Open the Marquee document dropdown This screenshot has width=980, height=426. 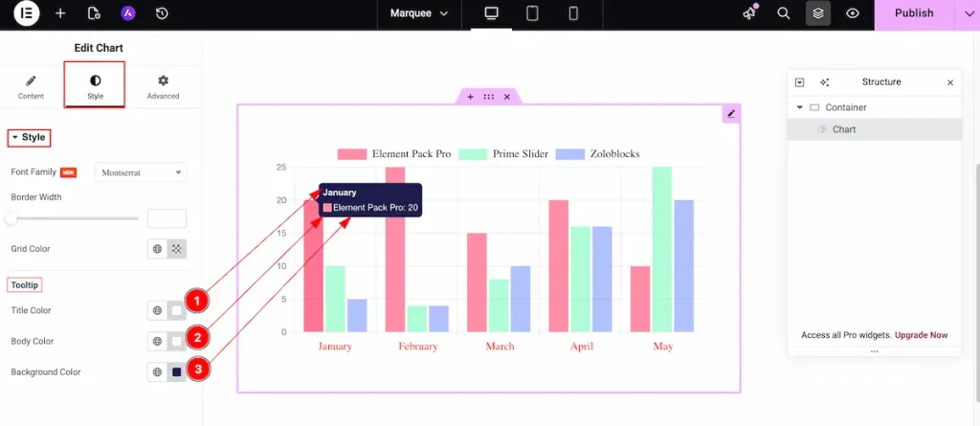click(x=419, y=13)
